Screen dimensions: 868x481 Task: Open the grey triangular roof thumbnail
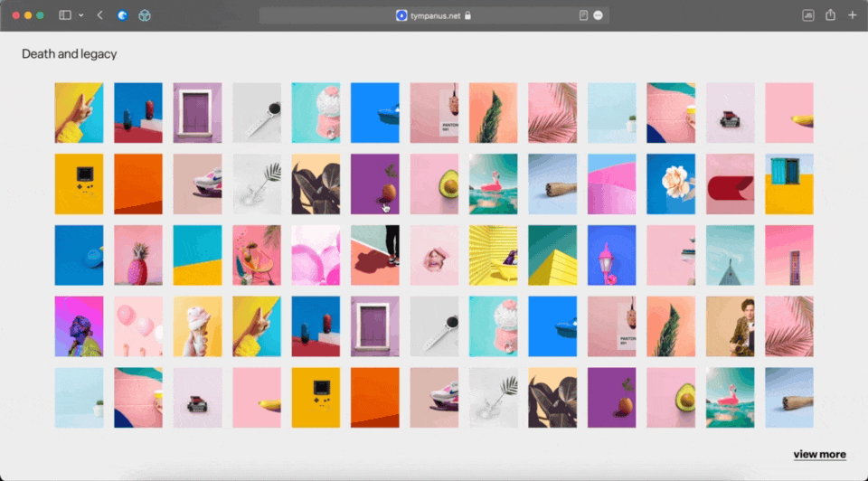point(731,255)
